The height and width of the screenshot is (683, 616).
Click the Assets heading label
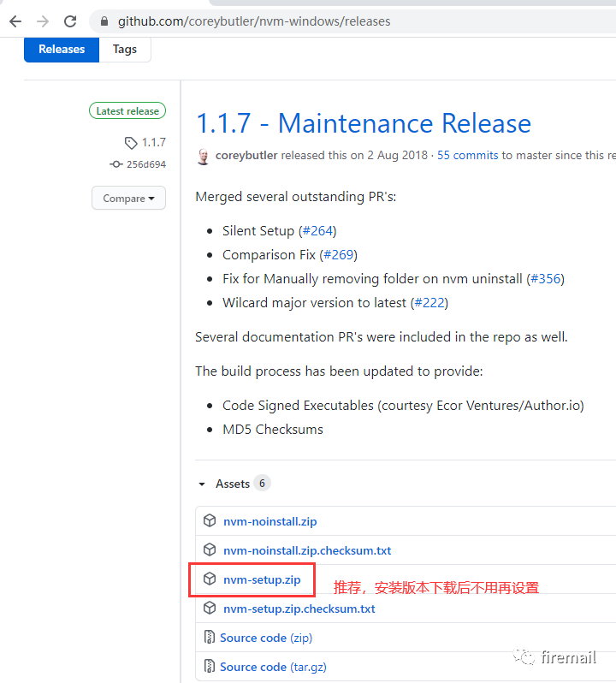233,484
